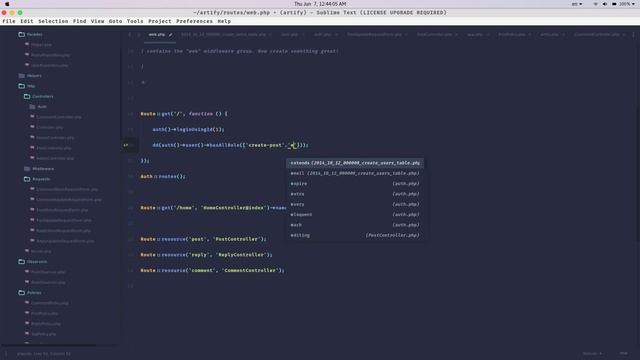The width and height of the screenshot is (640, 360).
Task: Open ReplyPolicy.php in the sidebar
Action: click(46, 324)
